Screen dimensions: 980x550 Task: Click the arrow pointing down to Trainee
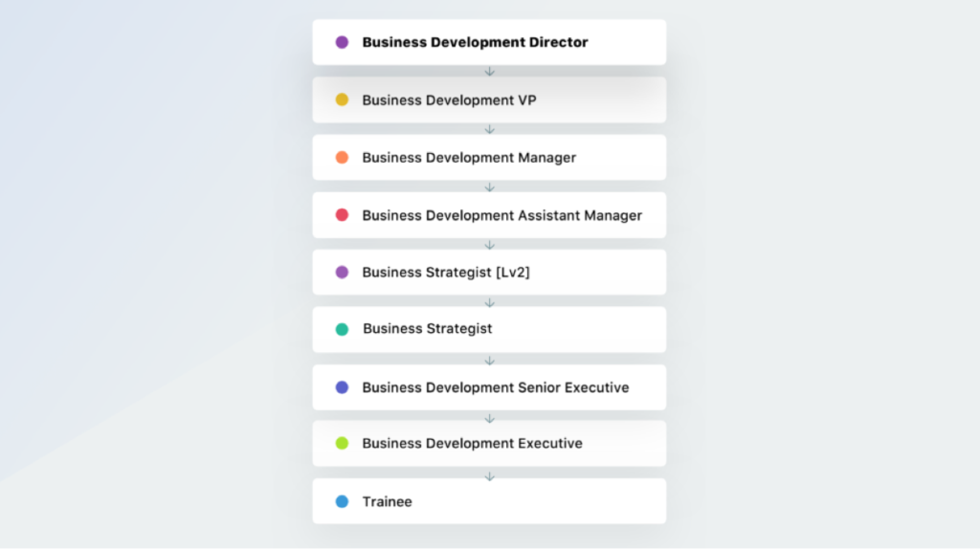pos(489,475)
